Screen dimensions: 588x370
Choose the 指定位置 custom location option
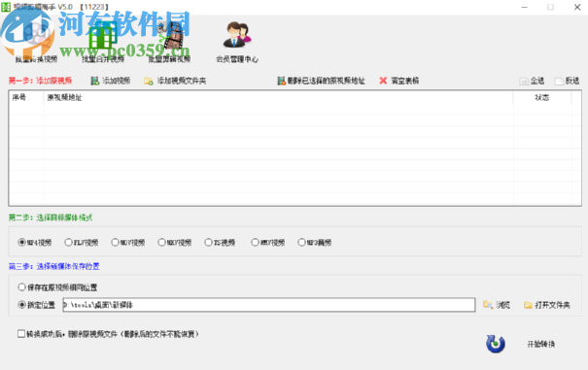36,305
